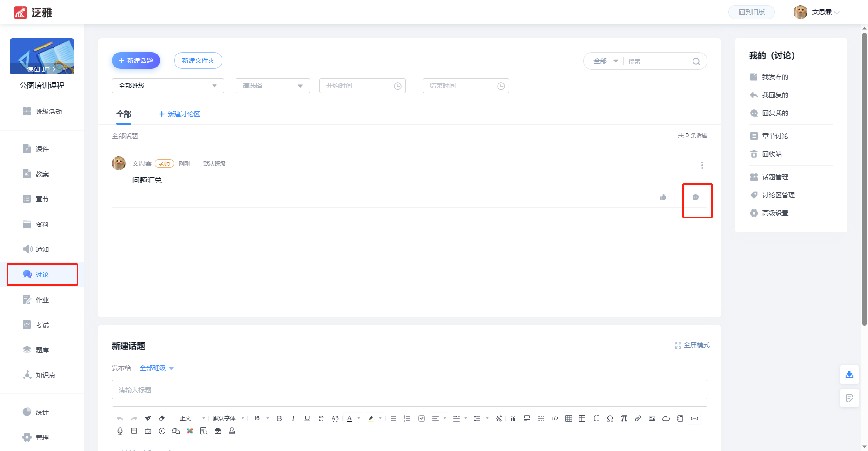Click the stamp icon in the toolbar
The image size is (868, 451).
click(232, 431)
